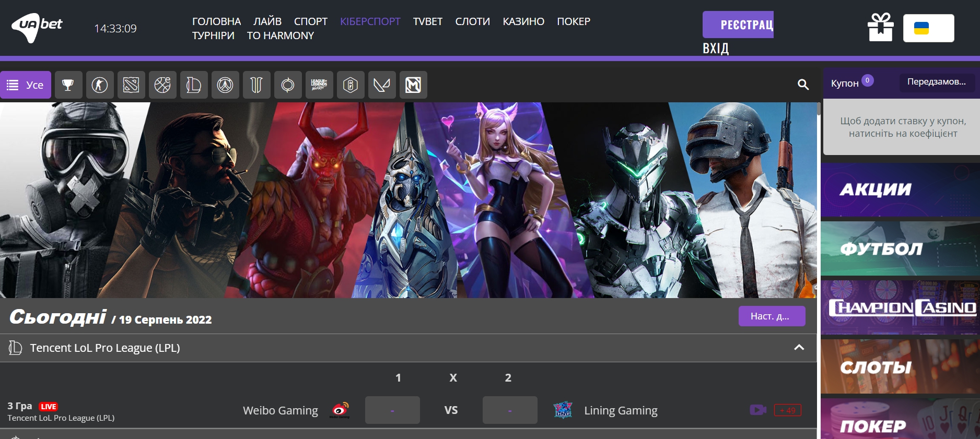Image resolution: width=980 pixels, height=439 pixels.
Task: Select the League of Legends filter icon
Action: (x=194, y=85)
